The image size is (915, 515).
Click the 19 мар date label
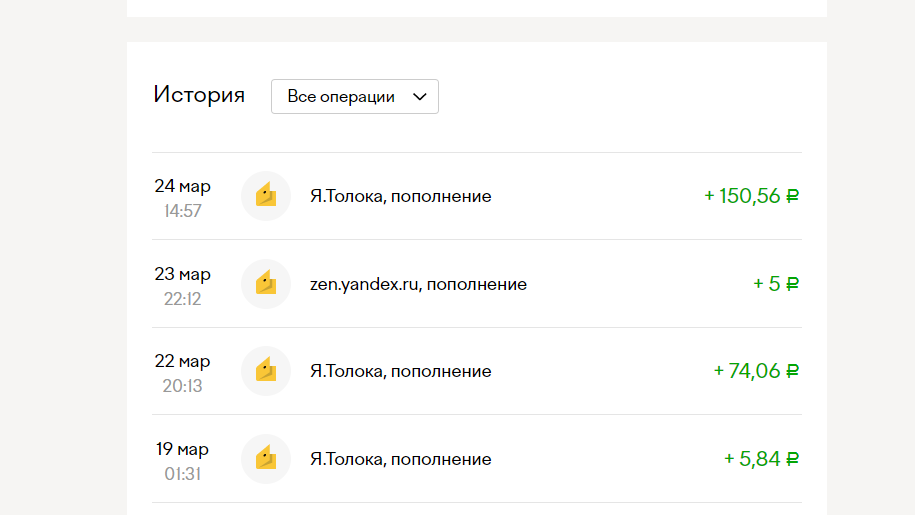(x=182, y=450)
